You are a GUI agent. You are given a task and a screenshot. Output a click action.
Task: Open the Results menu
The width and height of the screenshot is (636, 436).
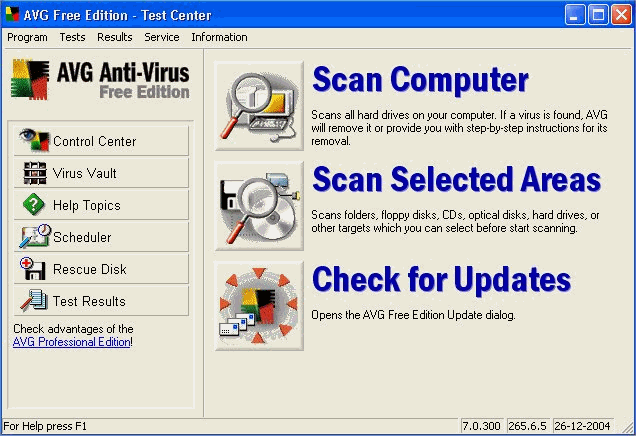pyautogui.click(x=115, y=37)
